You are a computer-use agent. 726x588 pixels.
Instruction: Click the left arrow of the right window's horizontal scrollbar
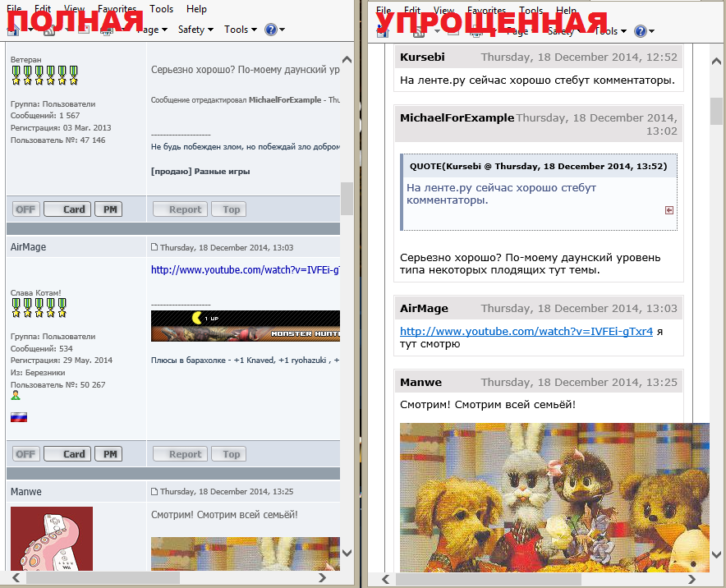point(386,579)
